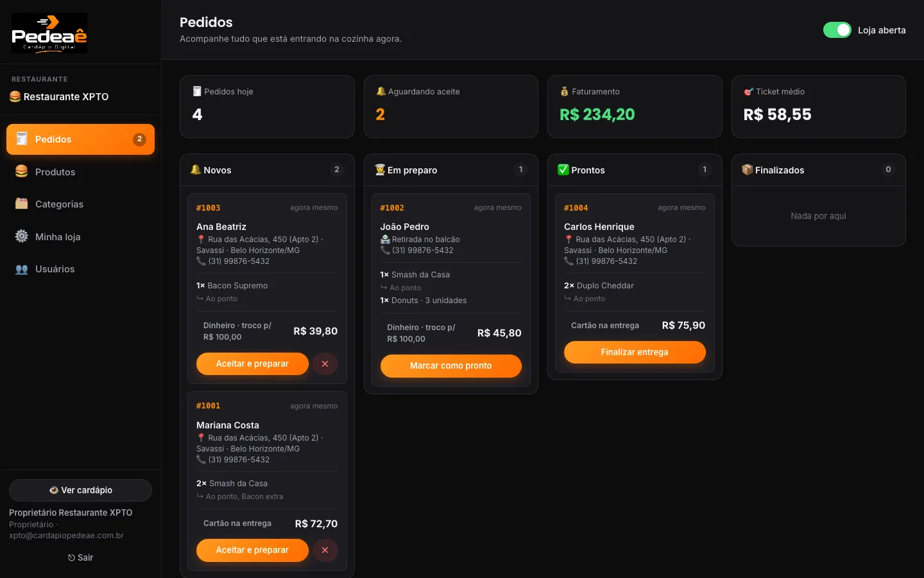
Task: Select order number #1002
Action: tap(392, 208)
